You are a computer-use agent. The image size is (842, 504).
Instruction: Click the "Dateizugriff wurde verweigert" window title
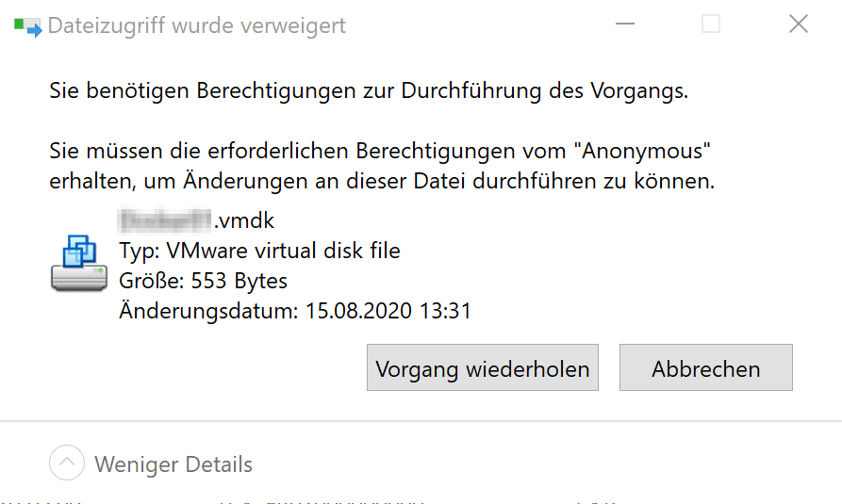(x=196, y=25)
